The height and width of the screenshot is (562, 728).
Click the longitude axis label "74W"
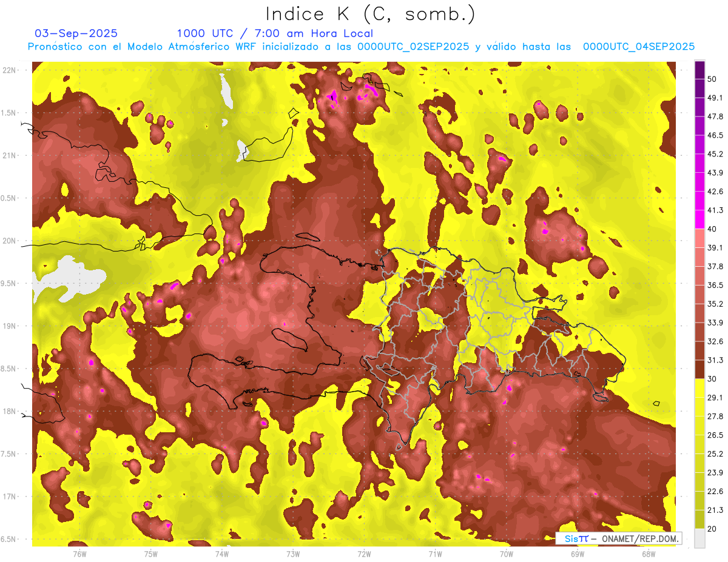click(x=222, y=554)
